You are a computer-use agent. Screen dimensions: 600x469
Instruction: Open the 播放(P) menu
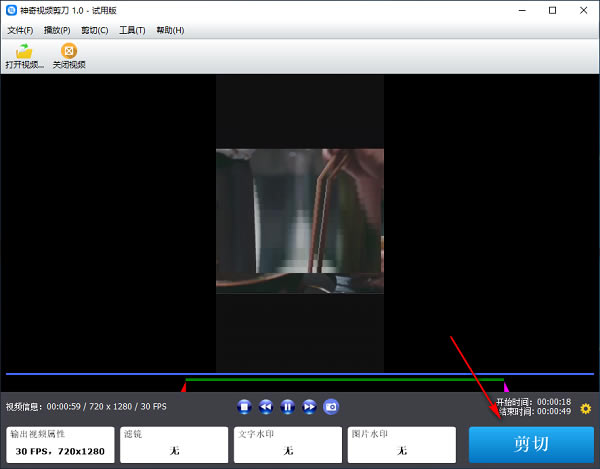pos(57,30)
